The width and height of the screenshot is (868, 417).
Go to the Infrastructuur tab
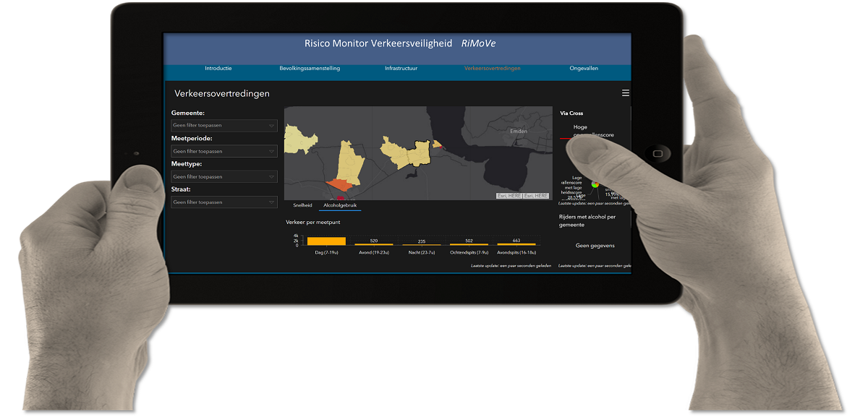401,69
